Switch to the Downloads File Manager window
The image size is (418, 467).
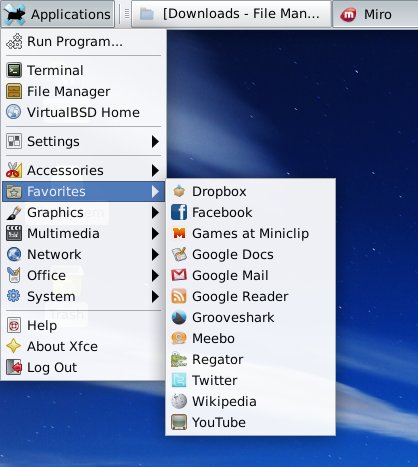click(x=232, y=14)
